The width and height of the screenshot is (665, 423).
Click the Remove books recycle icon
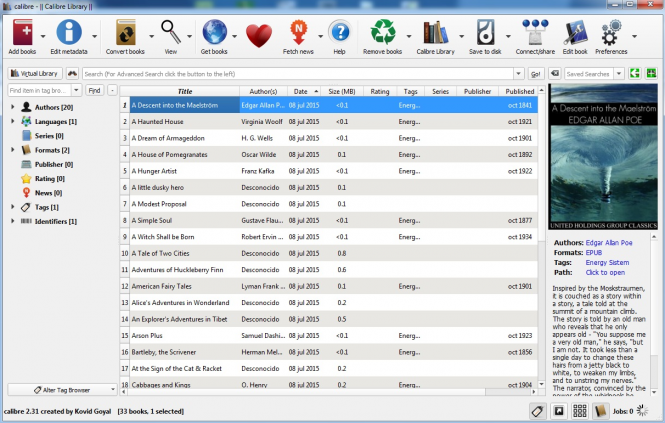383,32
